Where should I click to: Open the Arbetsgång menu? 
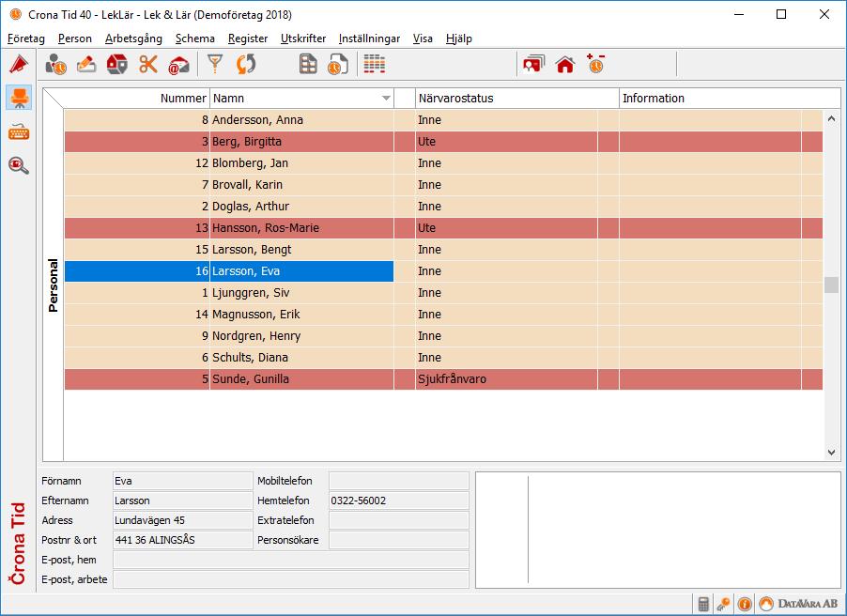133,38
